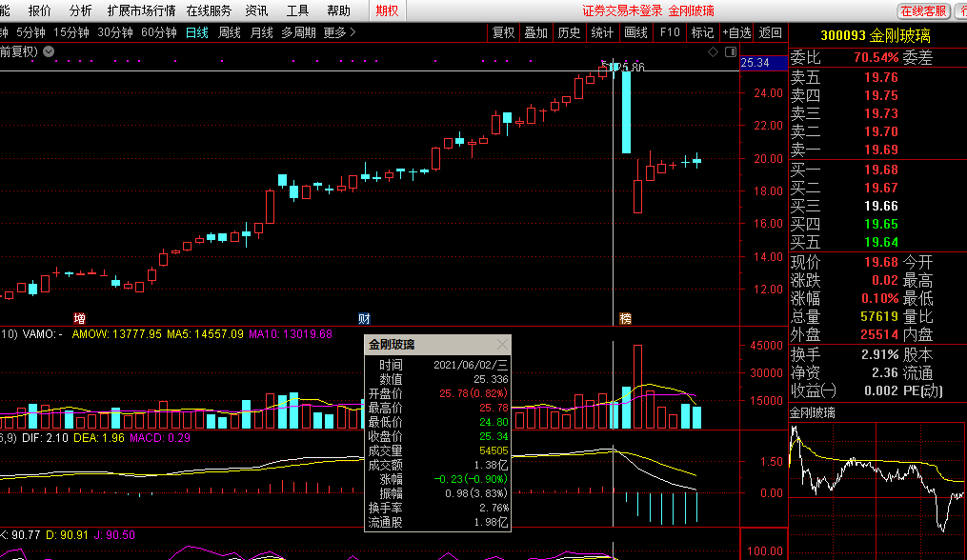Select the 买四 price 19.65
Screen dimensions: 967x560
(x=880, y=224)
